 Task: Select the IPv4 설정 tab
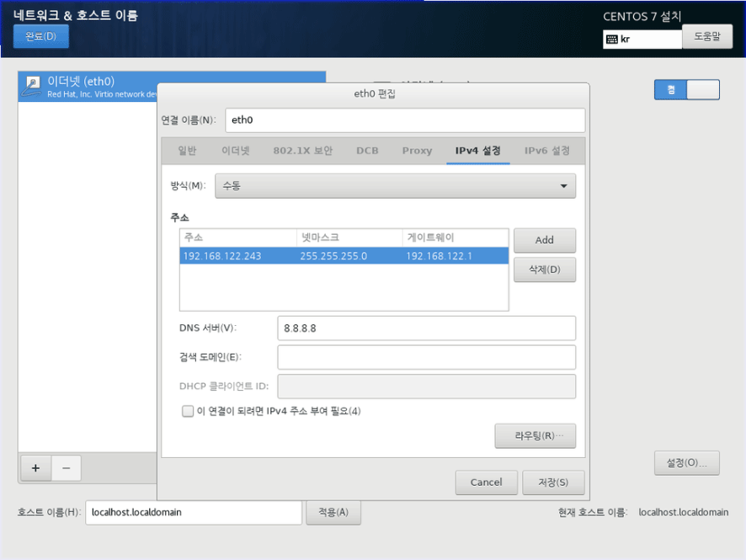(x=477, y=151)
